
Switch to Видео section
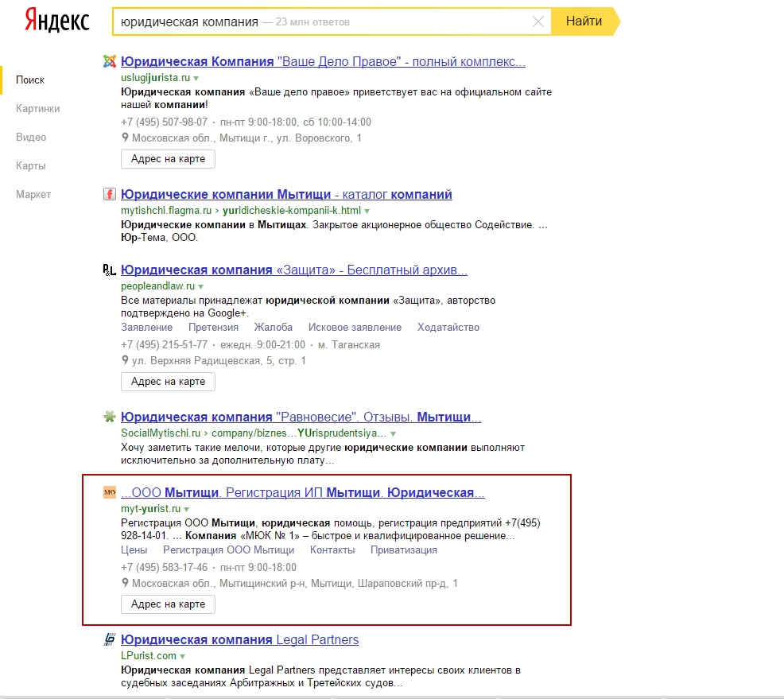click(x=31, y=137)
